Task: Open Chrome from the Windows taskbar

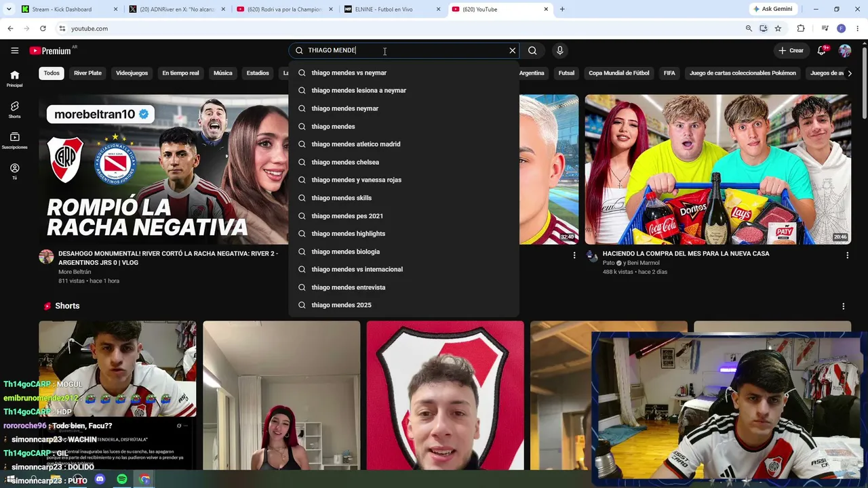Action: point(144,479)
